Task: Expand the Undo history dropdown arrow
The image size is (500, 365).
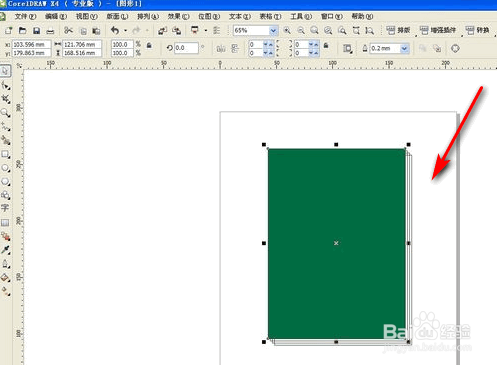Action: (125, 31)
